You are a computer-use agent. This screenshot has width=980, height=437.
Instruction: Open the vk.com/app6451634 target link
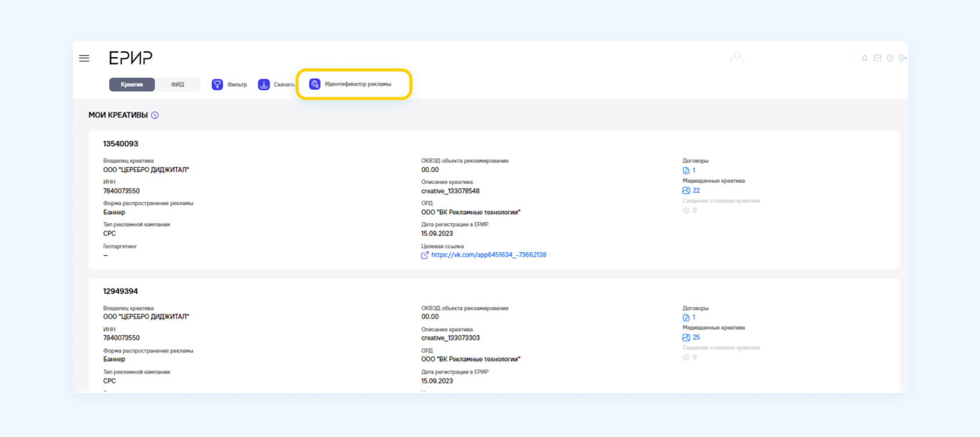coord(489,255)
